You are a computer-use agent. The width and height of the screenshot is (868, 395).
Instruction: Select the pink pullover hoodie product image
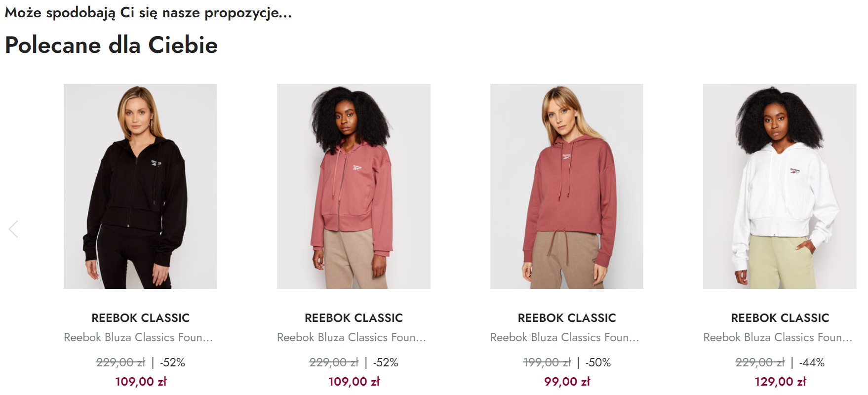click(x=566, y=186)
